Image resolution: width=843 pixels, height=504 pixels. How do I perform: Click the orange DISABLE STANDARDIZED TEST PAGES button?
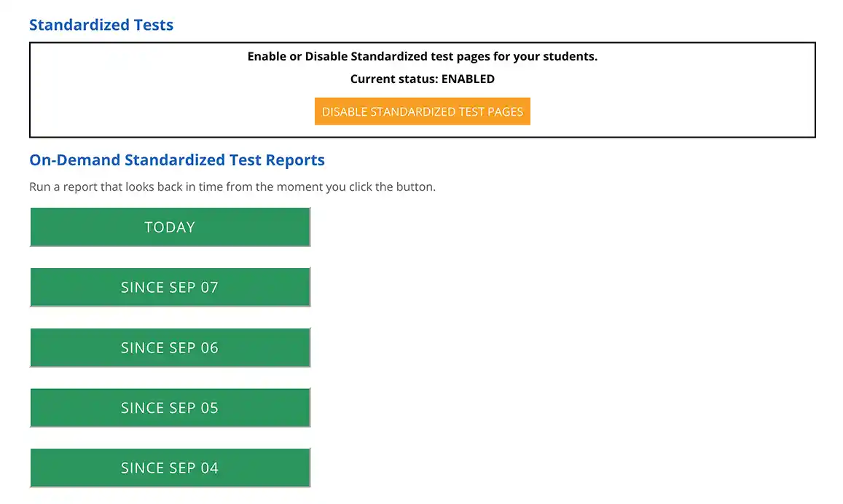(x=422, y=111)
